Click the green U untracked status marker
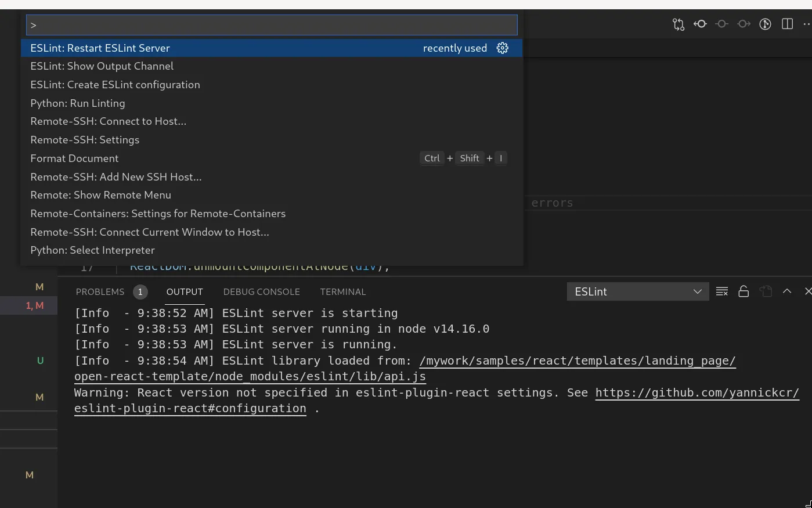Image resolution: width=812 pixels, height=508 pixels. [40, 361]
